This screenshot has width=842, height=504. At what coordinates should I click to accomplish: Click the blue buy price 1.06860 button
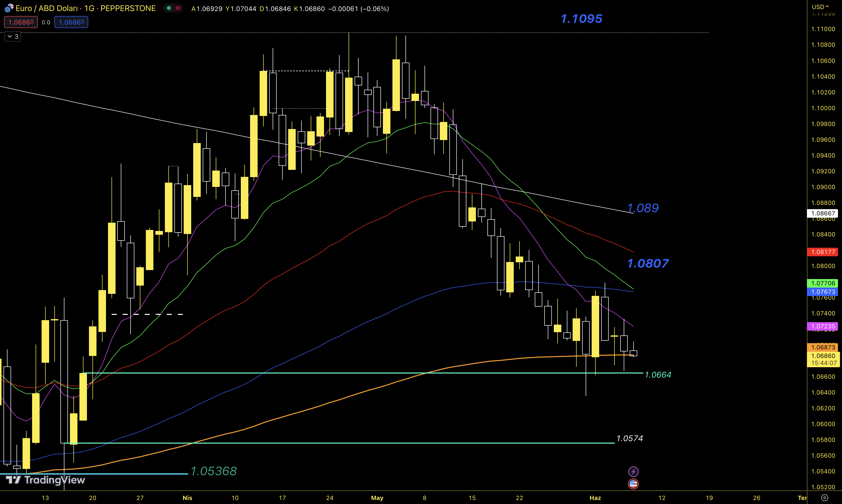tap(71, 22)
